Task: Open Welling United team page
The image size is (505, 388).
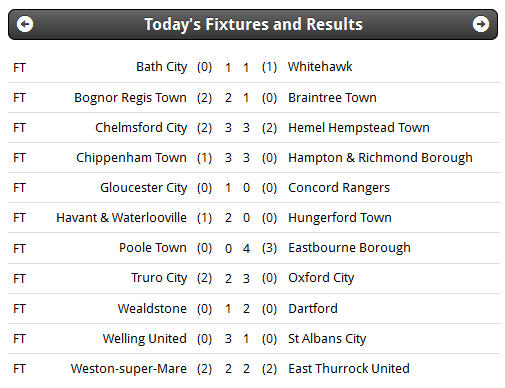Action: tap(145, 339)
